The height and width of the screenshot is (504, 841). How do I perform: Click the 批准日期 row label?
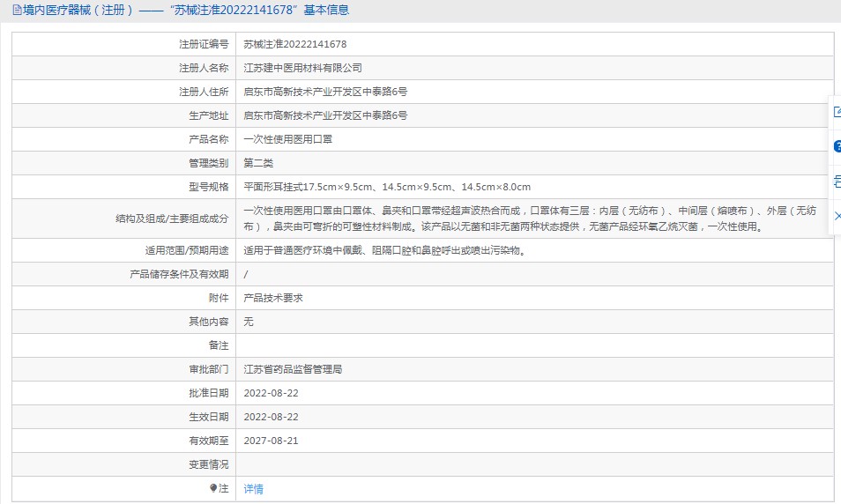coord(208,393)
